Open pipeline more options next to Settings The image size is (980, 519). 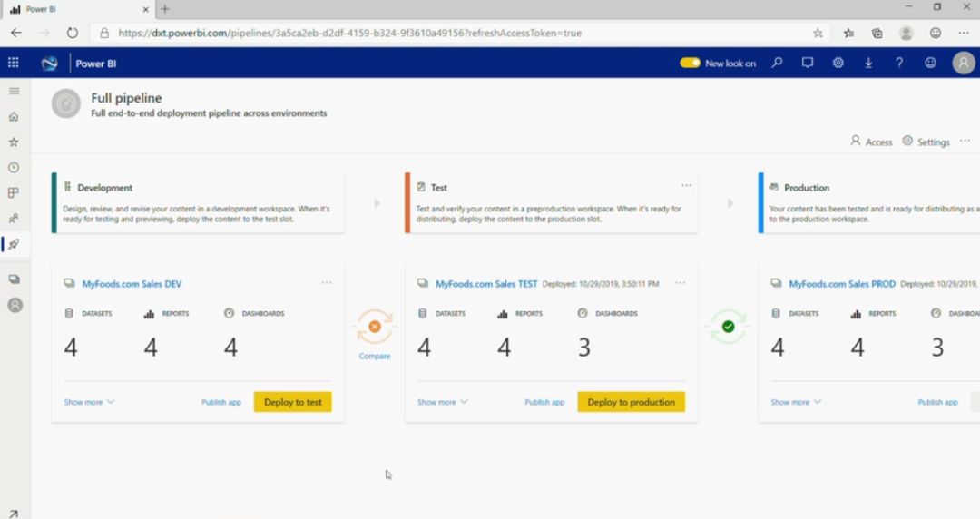pyautogui.click(x=965, y=141)
